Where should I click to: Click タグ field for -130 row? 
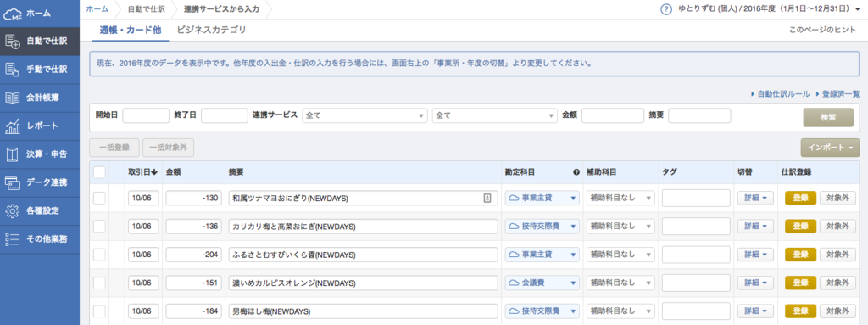pos(696,198)
